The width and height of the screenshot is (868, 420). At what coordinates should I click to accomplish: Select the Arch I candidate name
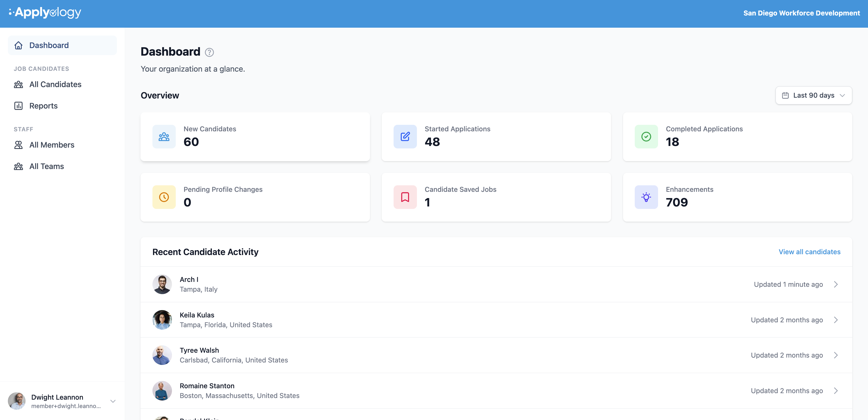coord(189,279)
